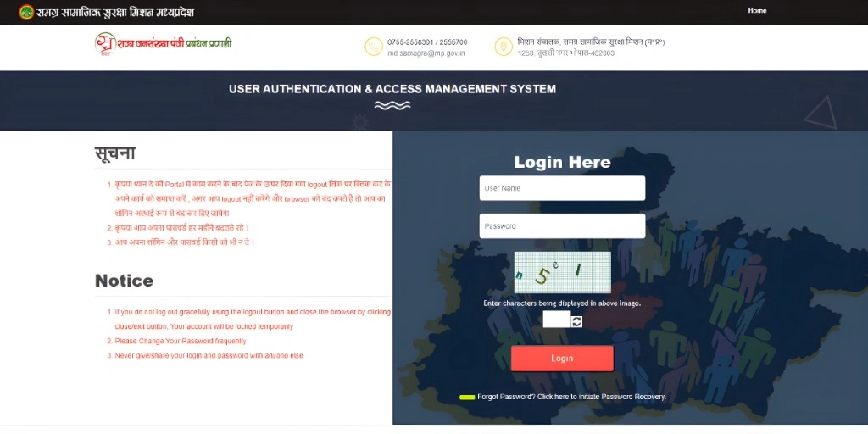This screenshot has height=434, width=868.
Task: Click the location pin icon
Action: point(504,47)
